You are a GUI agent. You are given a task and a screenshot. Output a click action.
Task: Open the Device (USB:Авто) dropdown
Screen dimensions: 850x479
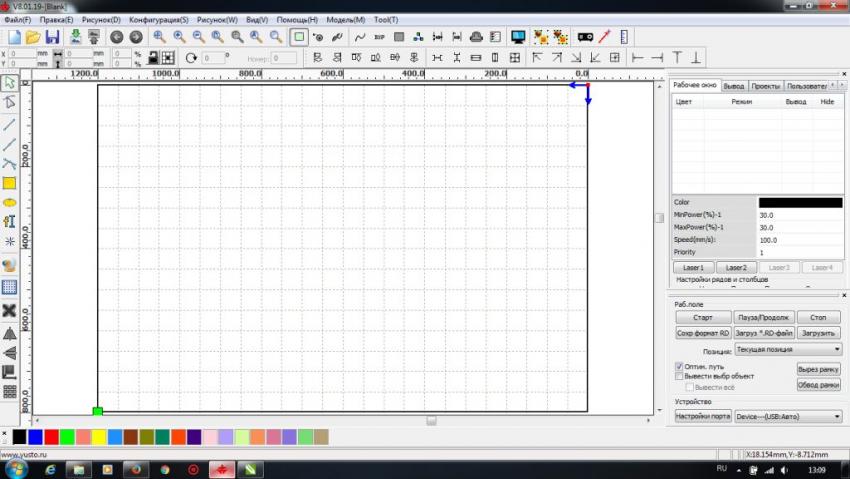(788, 416)
